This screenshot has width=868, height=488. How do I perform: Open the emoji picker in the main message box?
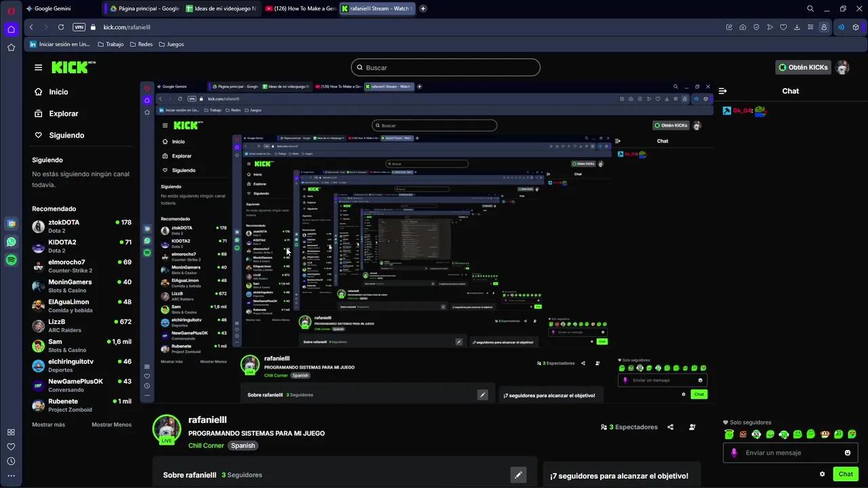(848, 453)
